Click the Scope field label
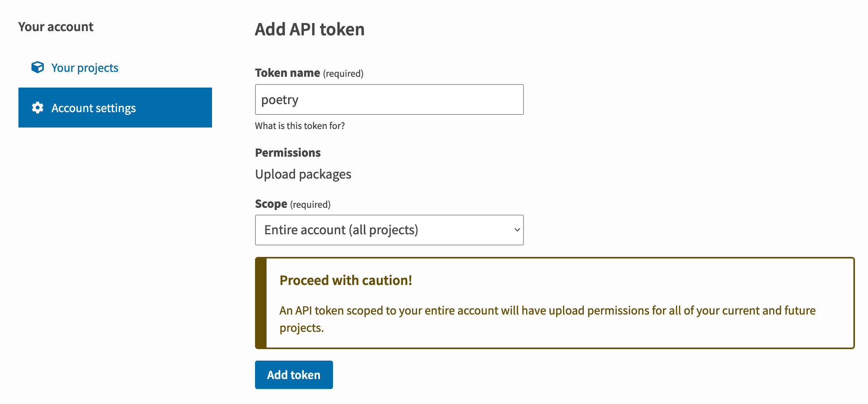This screenshot has height=404, width=868. tap(271, 204)
